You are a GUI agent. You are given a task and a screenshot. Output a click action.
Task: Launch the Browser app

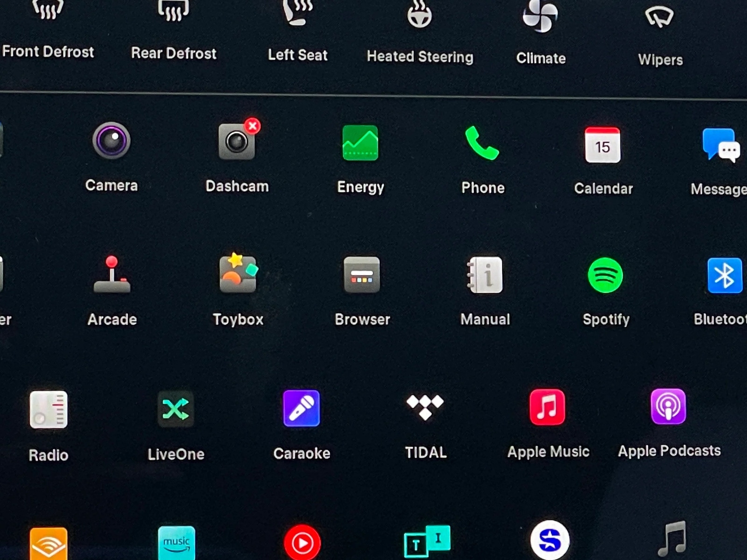(362, 292)
